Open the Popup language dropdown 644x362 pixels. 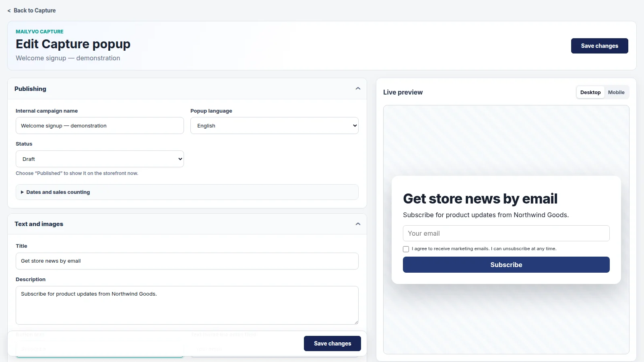point(275,125)
